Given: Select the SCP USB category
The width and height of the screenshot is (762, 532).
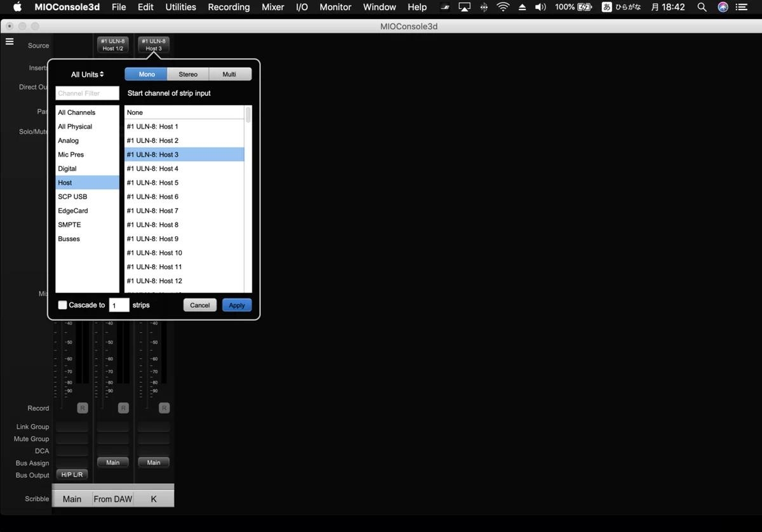Looking at the screenshot, I should (87, 196).
